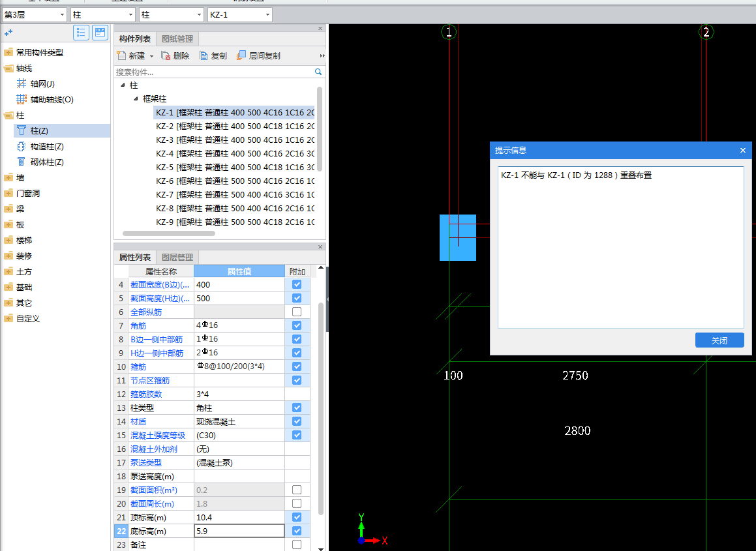
Task: Select the 柱(Z) column icon
Action: click(22, 130)
